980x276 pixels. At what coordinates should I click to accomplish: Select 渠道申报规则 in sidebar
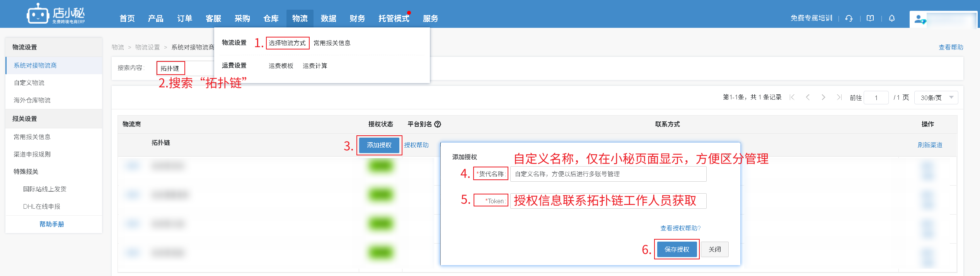(54, 154)
